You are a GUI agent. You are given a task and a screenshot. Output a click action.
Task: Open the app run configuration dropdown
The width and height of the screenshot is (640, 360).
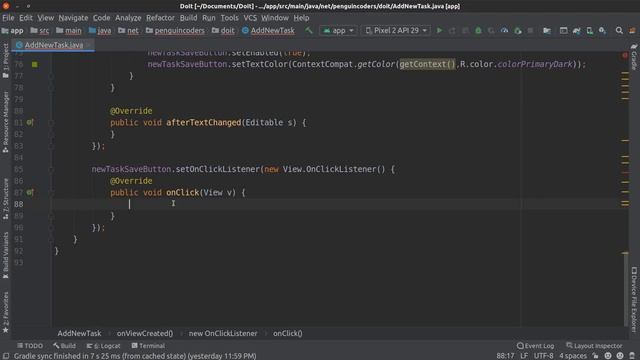pyautogui.click(x=338, y=30)
